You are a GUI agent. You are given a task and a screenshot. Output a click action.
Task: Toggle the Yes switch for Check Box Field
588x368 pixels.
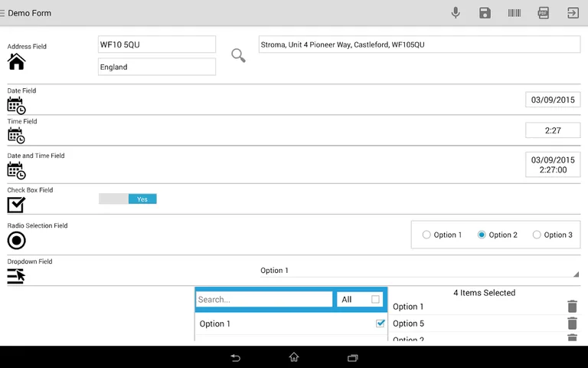128,199
